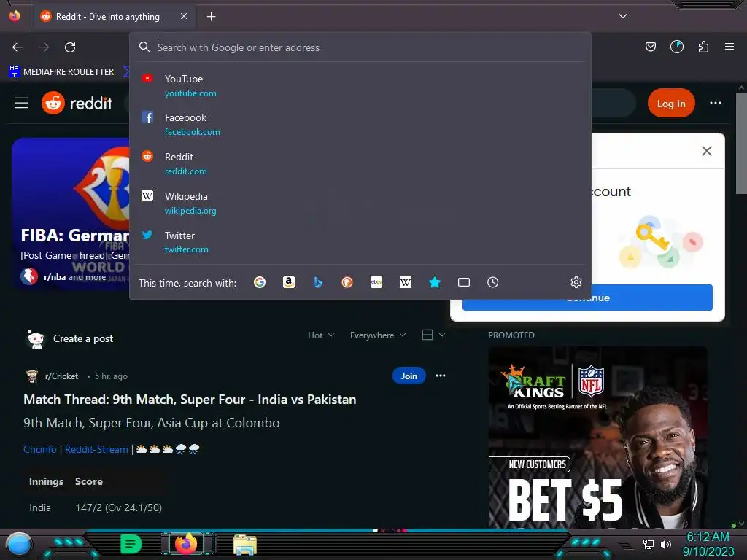Select Twitter suggestion in address dropdown
The image size is (747, 560).
click(x=360, y=242)
